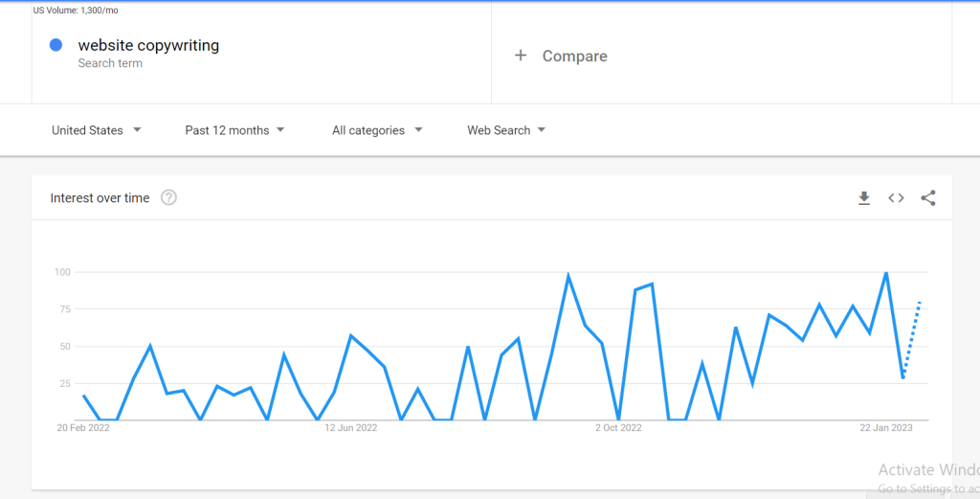
Task: Click the 100 value axis label
Action: pos(62,272)
